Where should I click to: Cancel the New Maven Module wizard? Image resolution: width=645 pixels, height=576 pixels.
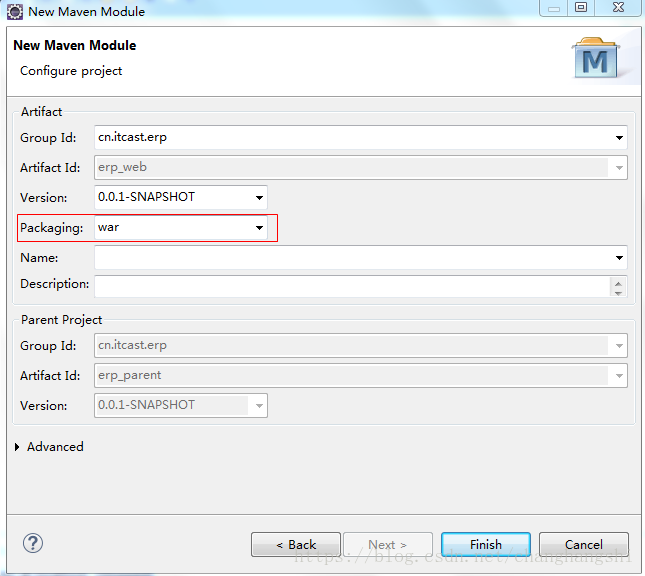584,544
